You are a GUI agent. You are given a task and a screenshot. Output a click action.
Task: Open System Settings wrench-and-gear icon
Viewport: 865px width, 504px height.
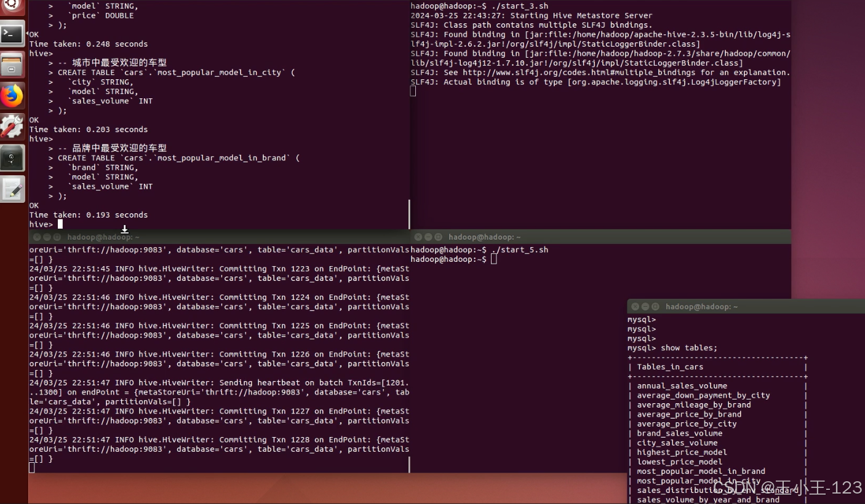(x=13, y=126)
